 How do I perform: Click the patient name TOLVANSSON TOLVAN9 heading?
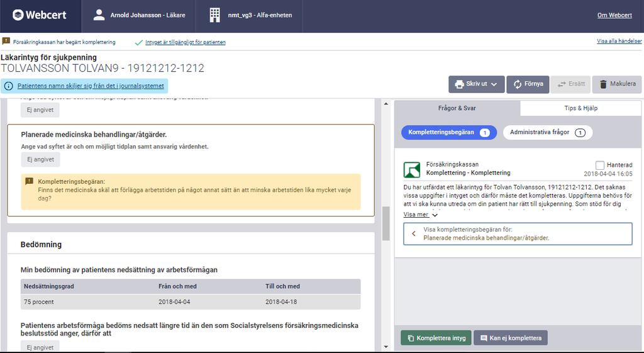click(x=103, y=68)
